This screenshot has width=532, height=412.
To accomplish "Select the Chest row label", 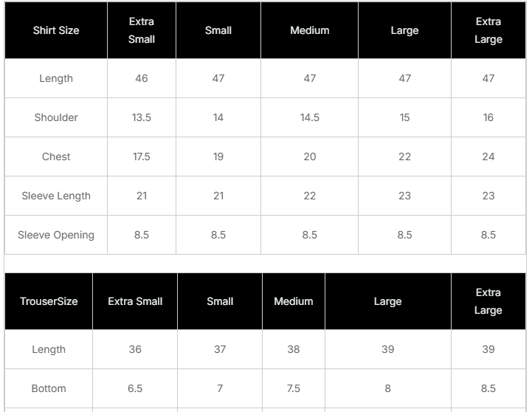I will point(56,157).
